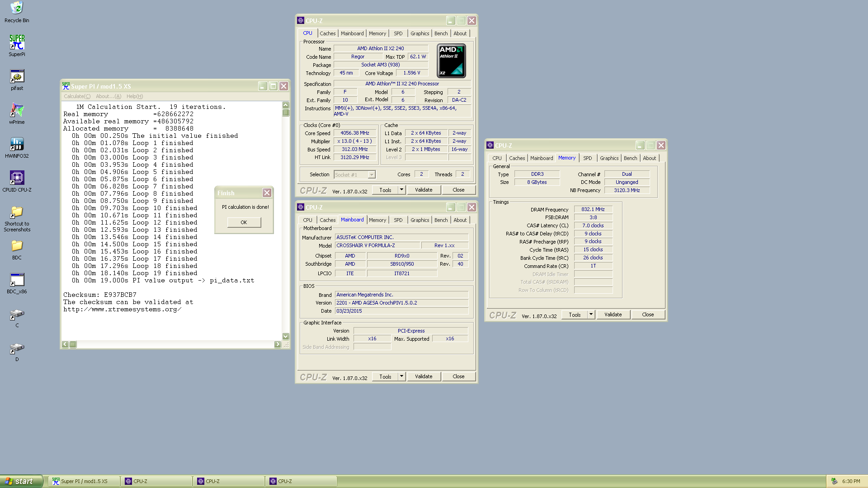
Task: Click the BIOS date 03/23/2015 field
Action: [401, 311]
